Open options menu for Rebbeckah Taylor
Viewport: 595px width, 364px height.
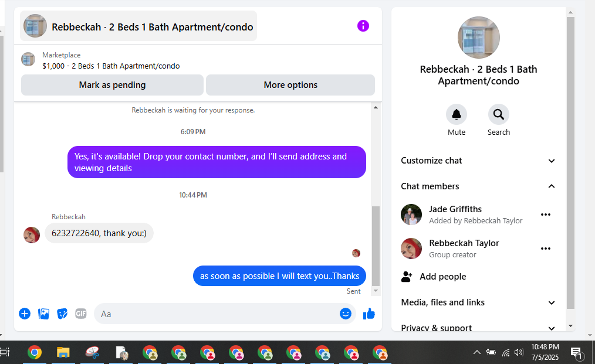(x=546, y=249)
